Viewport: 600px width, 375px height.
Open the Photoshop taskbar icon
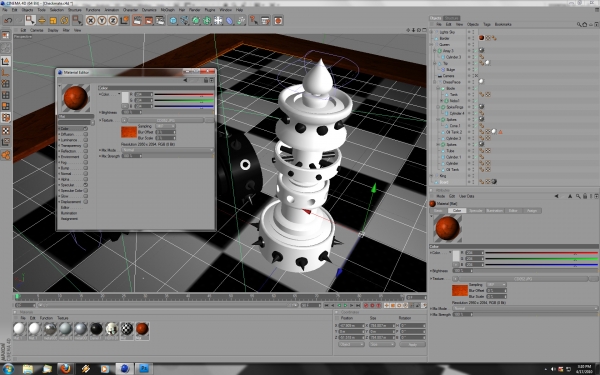[x=144, y=368]
